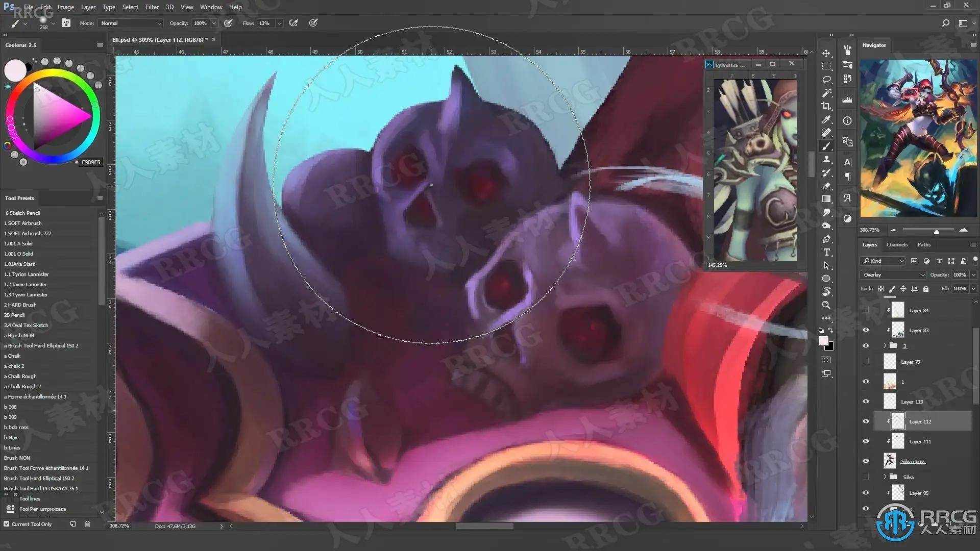Hide Layer 111 visibility eye
This screenshot has width=980, height=551.
(x=866, y=441)
